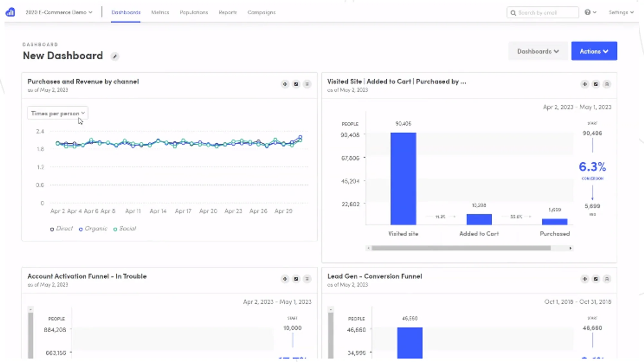Click the blue bar-chart logo in top left
Image resolution: width=644 pixels, height=362 pixels.
point(10,12)
